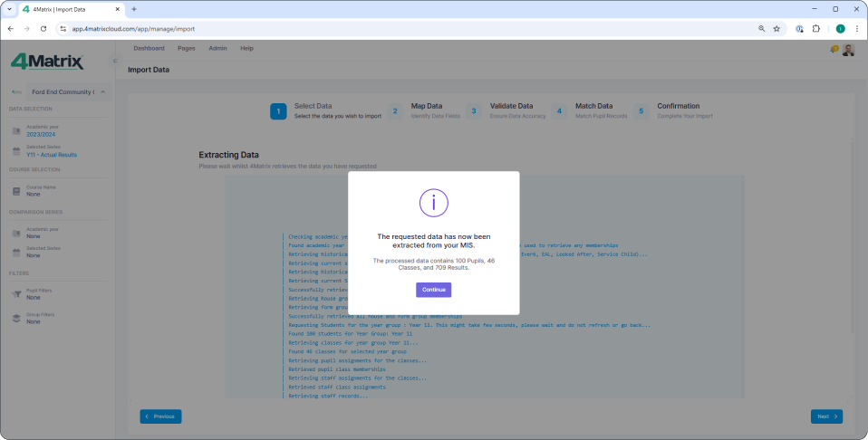The image size is (868, 440).
Task: Click the Next button
Action: pyautogui.click(x=826, y=416)
